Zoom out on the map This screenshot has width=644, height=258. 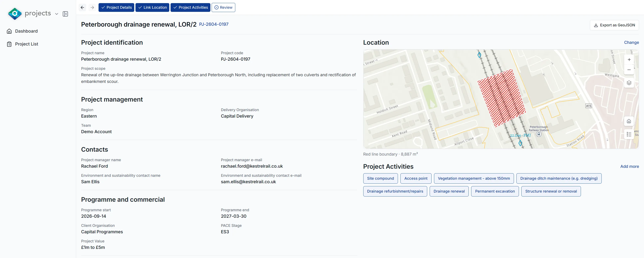point(629,70)
